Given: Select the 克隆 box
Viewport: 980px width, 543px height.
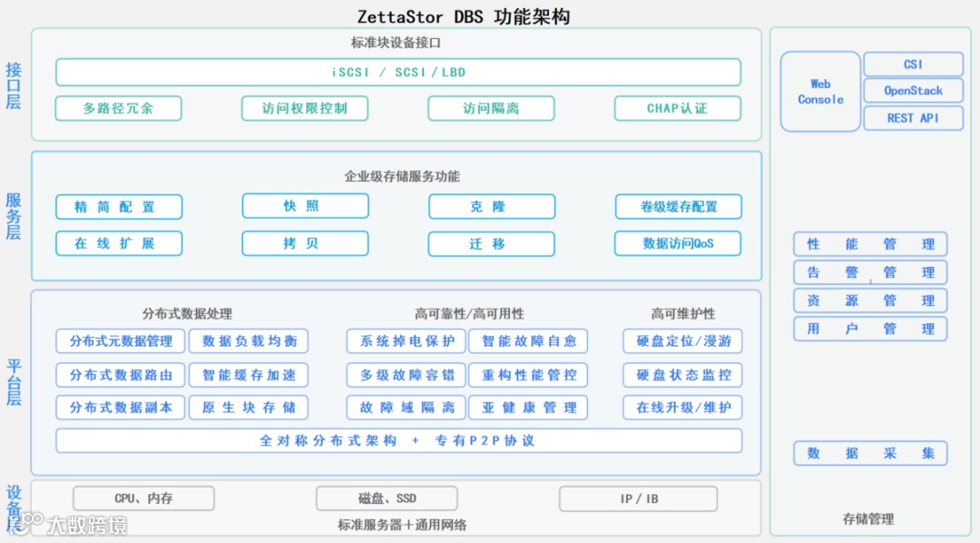Looking at the screenshot, I should pos(492,206).
